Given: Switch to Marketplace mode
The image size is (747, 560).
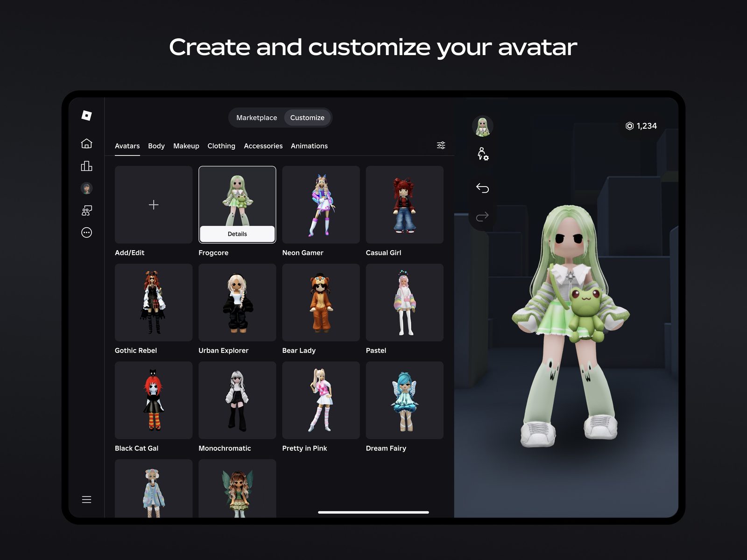Looking at the screenshot, I should point(256,118).
